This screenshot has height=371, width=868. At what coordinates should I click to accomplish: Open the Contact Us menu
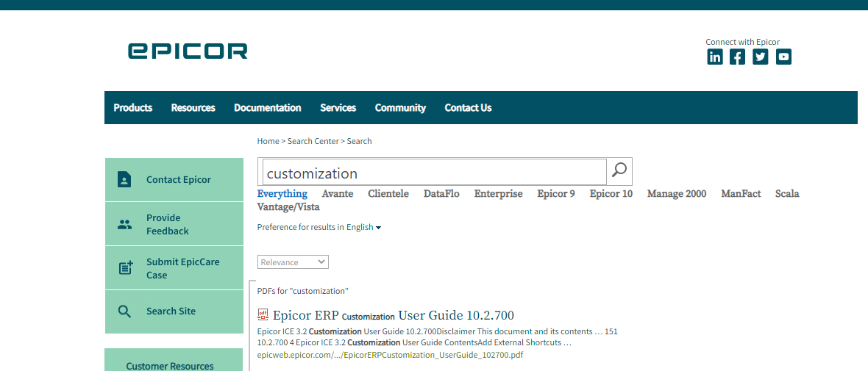pyautogui.click(x=468, y=108)
